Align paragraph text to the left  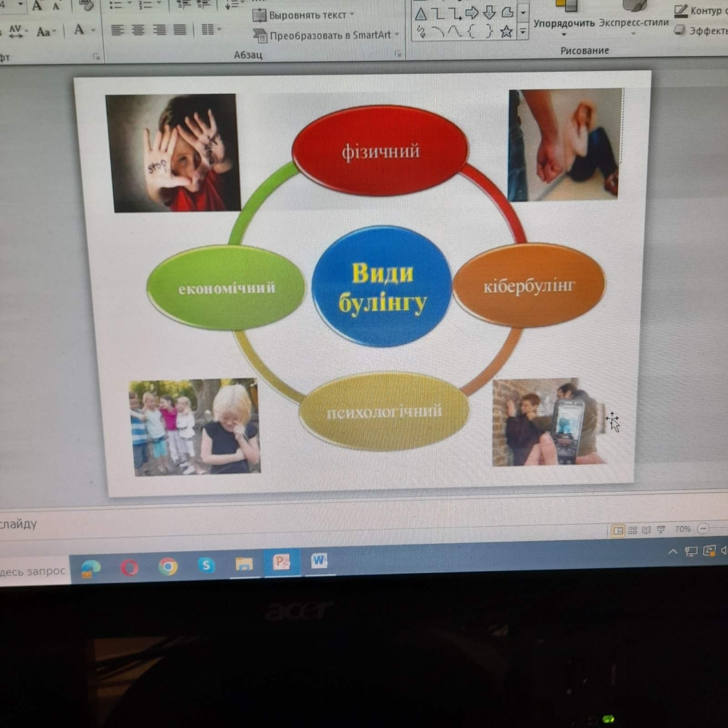click(117, 30)
